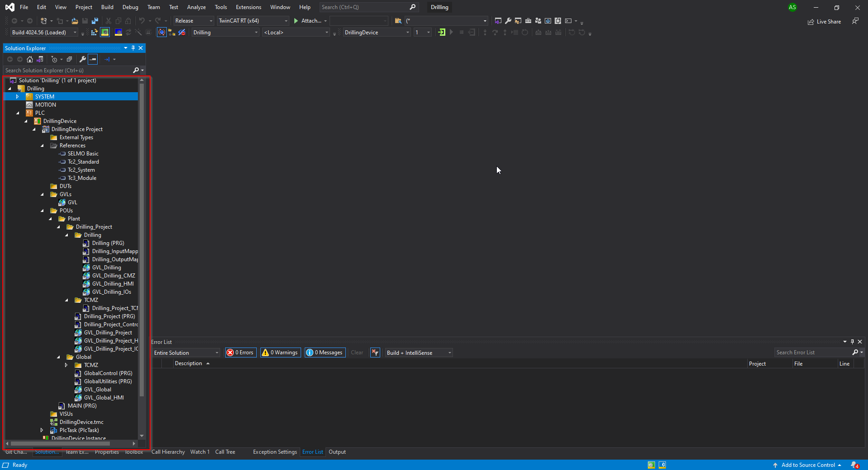Expand the SYSTEM tree node

coord(17,97)
